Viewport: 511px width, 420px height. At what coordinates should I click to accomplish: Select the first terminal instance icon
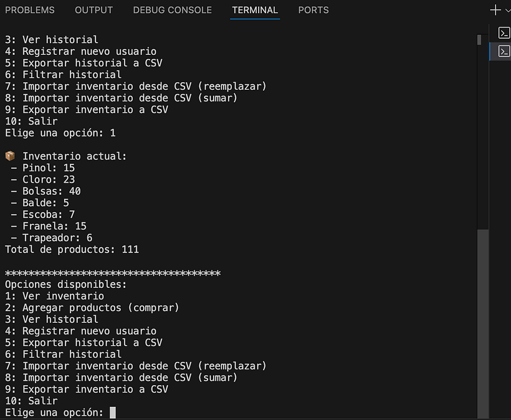(x=504, y=33)
